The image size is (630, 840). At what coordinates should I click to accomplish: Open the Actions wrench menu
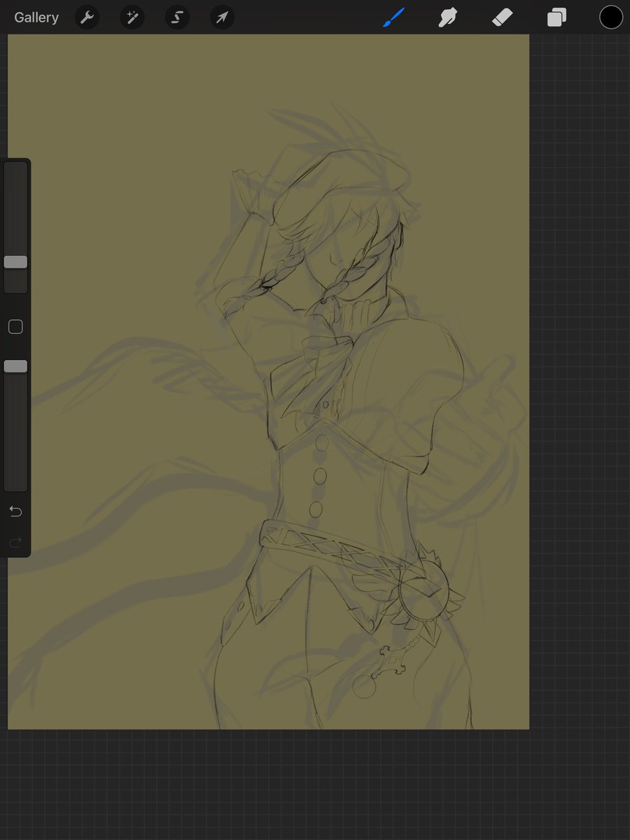point(87,17)
